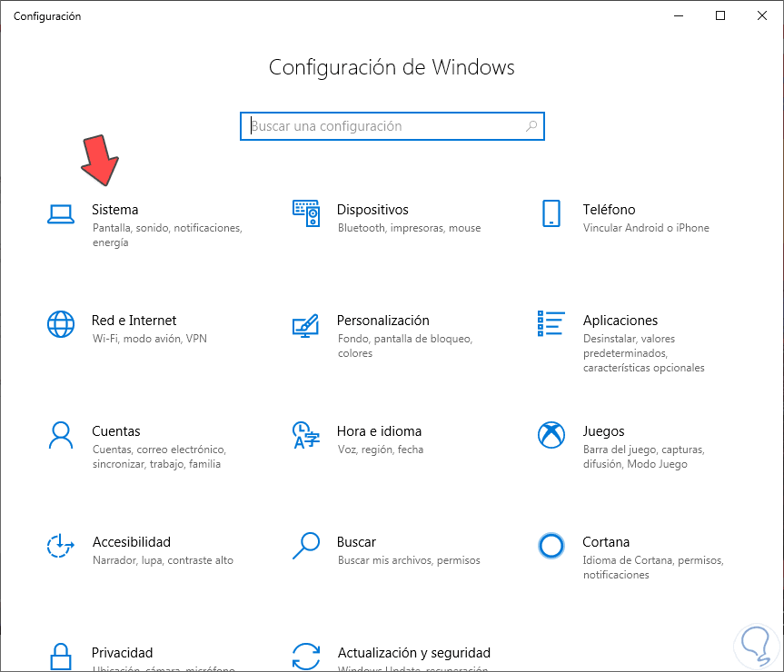Image resolution: width=784 pixels, height=672 pixels.
Task: Open Actualización y seguridad title
Action: 414,653
